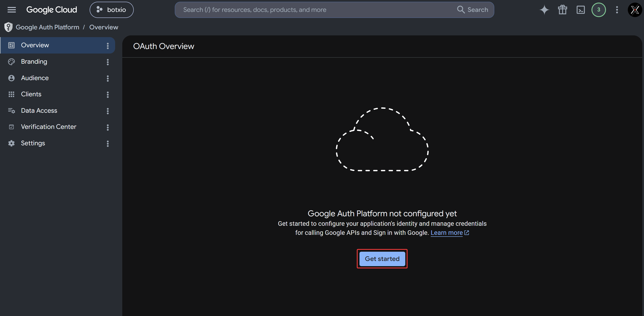Open the Learn more link
The height and width of the screenshot is (316, 644).
tap(447, 232)
